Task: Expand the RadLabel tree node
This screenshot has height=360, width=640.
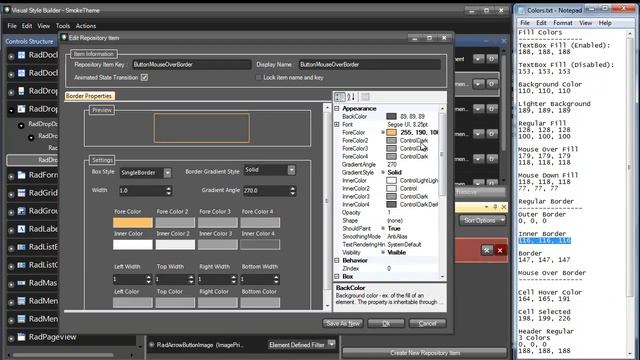Action: pos(11,230)
